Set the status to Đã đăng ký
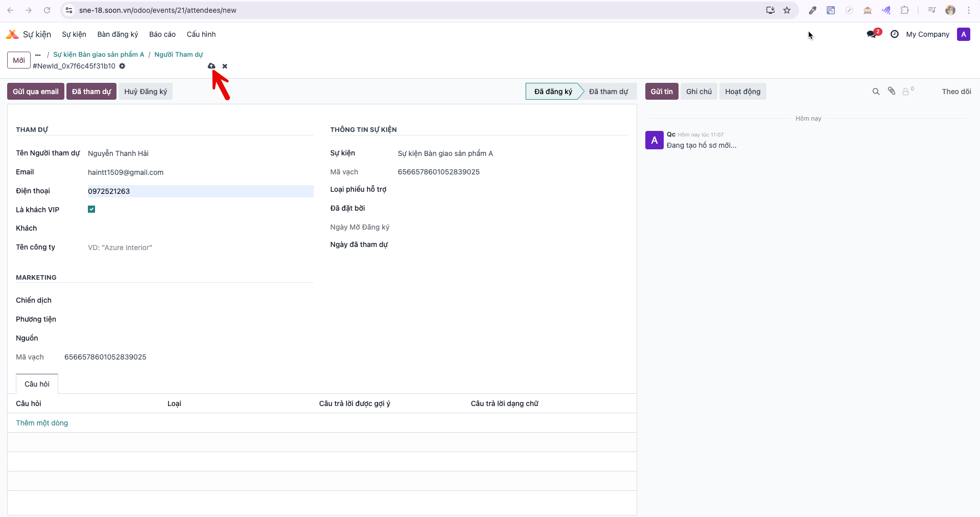The width and height of the screenshot is (980, 517). point(553,92)
